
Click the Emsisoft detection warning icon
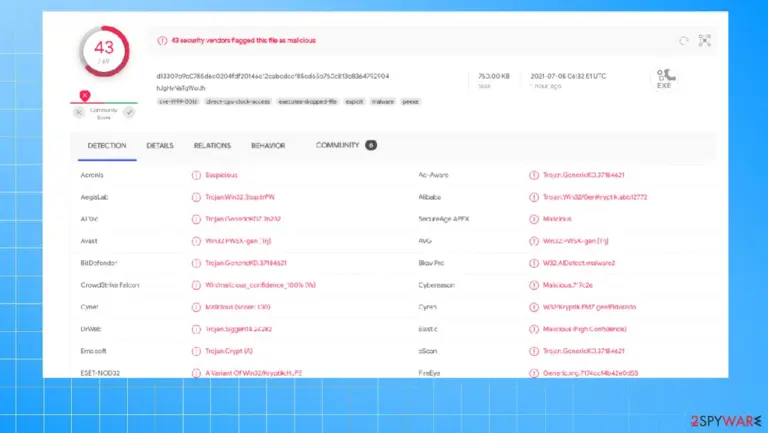(196, 351)
